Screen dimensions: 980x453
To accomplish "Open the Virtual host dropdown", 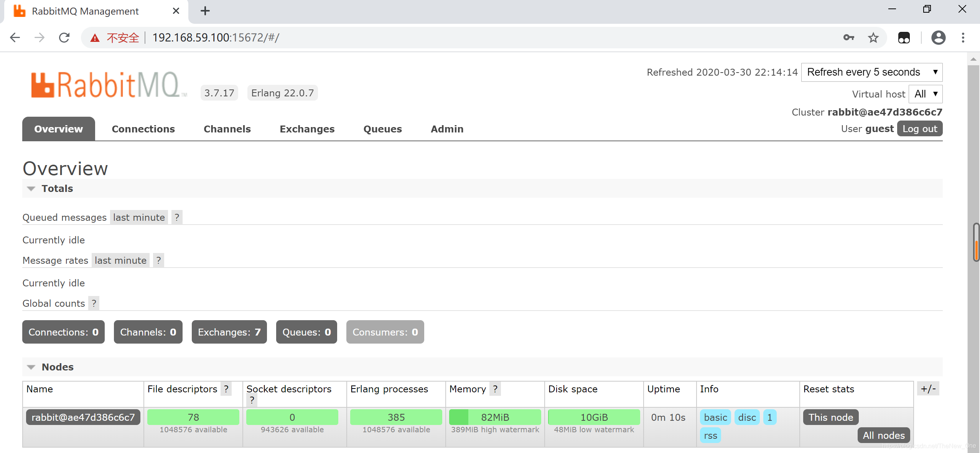I will (x=926, y=94).
